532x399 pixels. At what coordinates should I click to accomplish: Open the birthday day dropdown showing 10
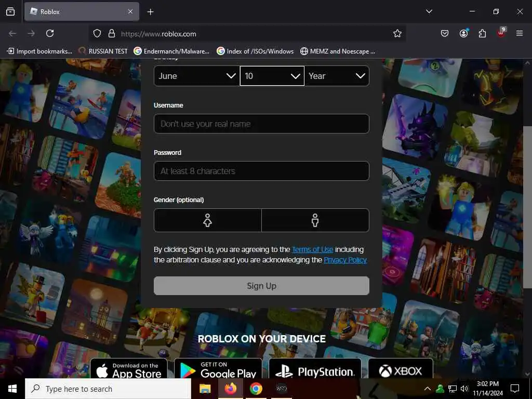click(272, 76)
